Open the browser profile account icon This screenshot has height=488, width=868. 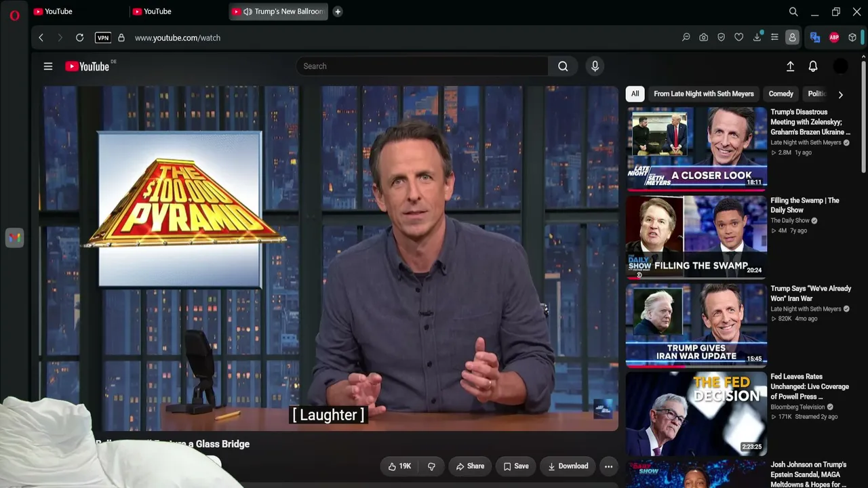[x=792, y=38]
